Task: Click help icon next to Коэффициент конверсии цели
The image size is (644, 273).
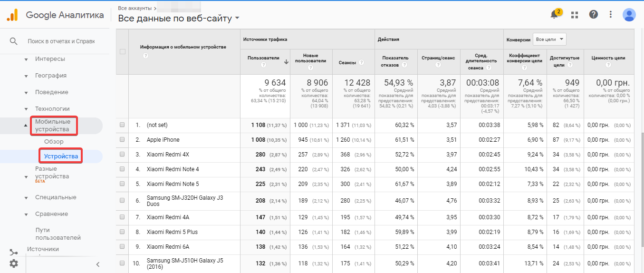Action: [x=524, y=68]
